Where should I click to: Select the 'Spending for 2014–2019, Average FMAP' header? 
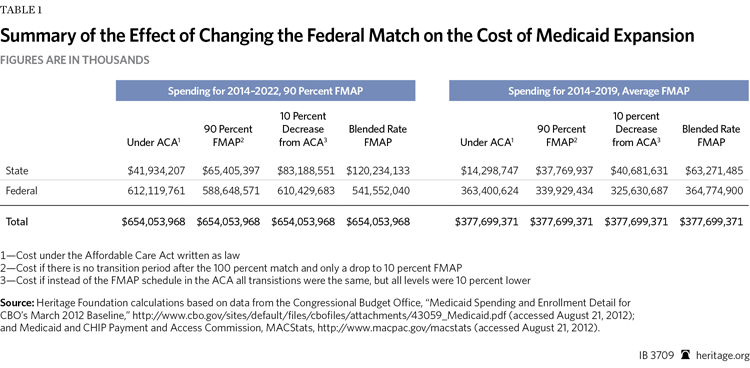pyautogui.click(x=598, y=91)
